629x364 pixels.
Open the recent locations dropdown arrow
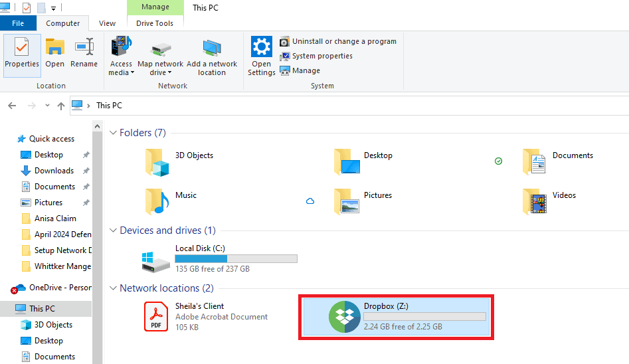[x=47, y=106]
